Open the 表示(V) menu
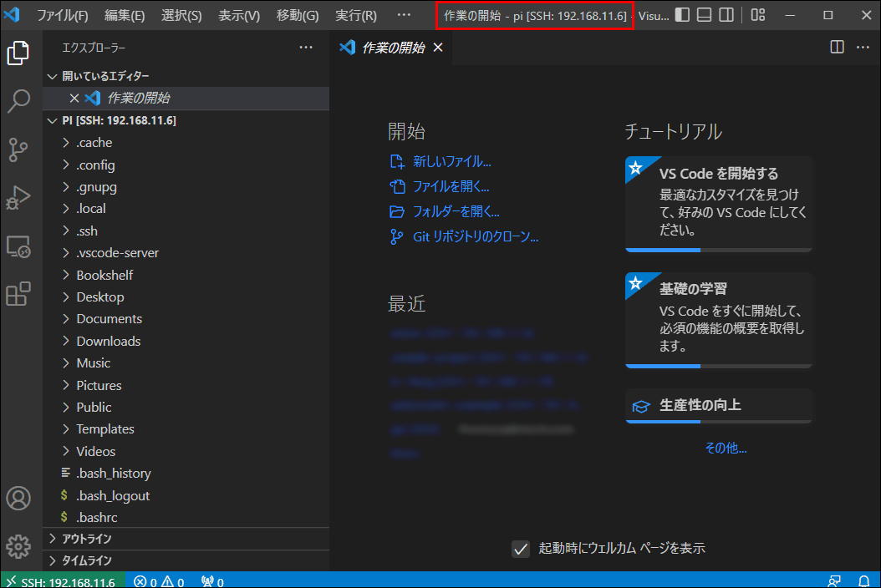The width and height of the screenshot is (881, 588). [239, 15]
